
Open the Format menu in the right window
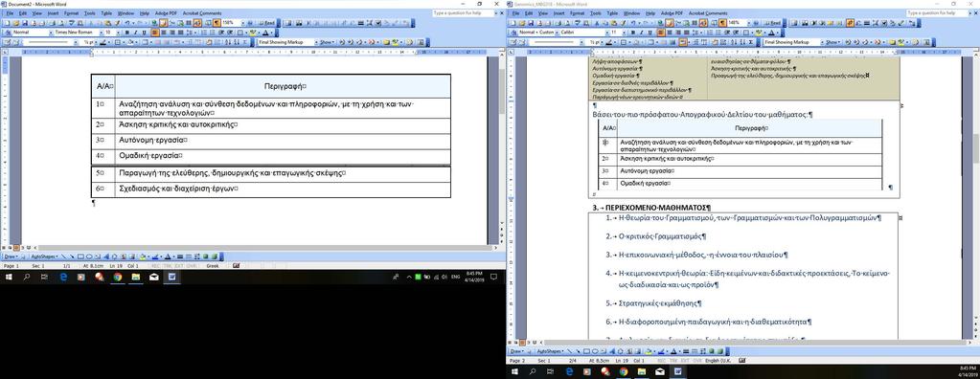click(578, 12)
